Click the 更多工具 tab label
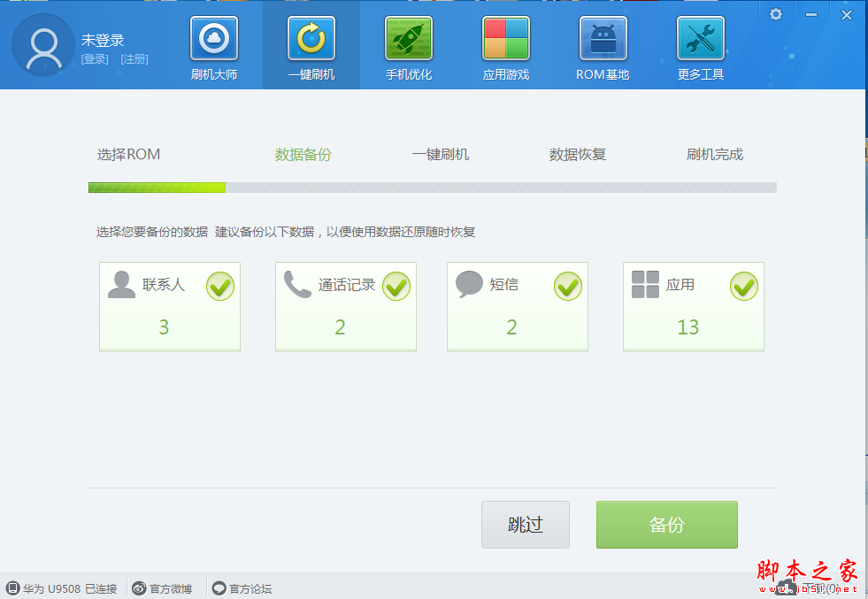Image resolution: width=868 pixels, height=599 pixels. coord(701,74)
